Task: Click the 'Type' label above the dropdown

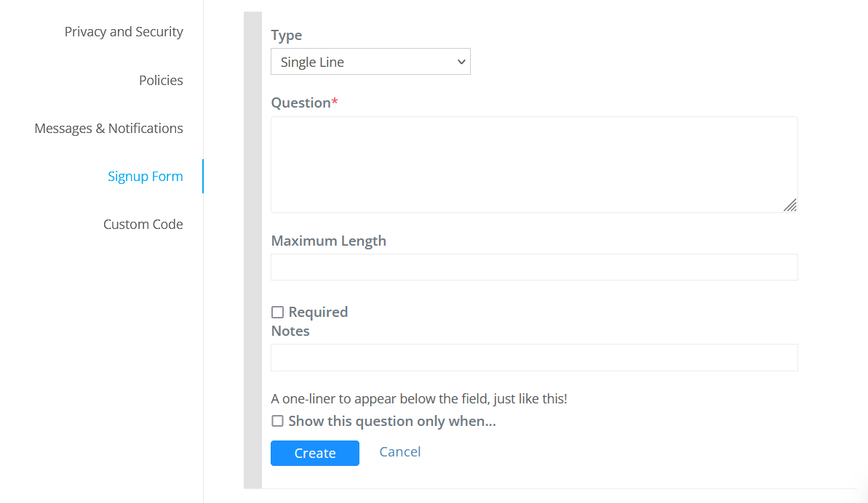Action: (x=286, y=36)
